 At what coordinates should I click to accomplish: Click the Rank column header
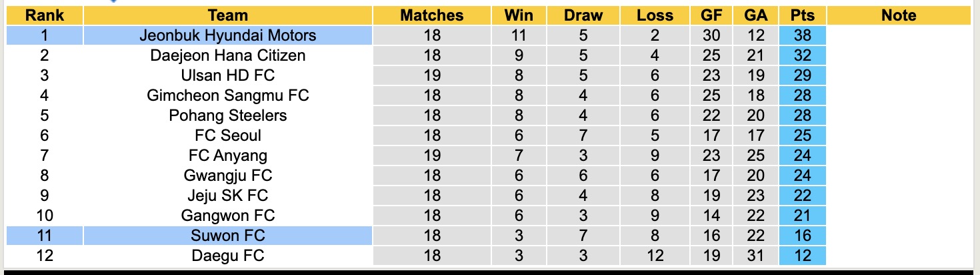click(44, 15)
